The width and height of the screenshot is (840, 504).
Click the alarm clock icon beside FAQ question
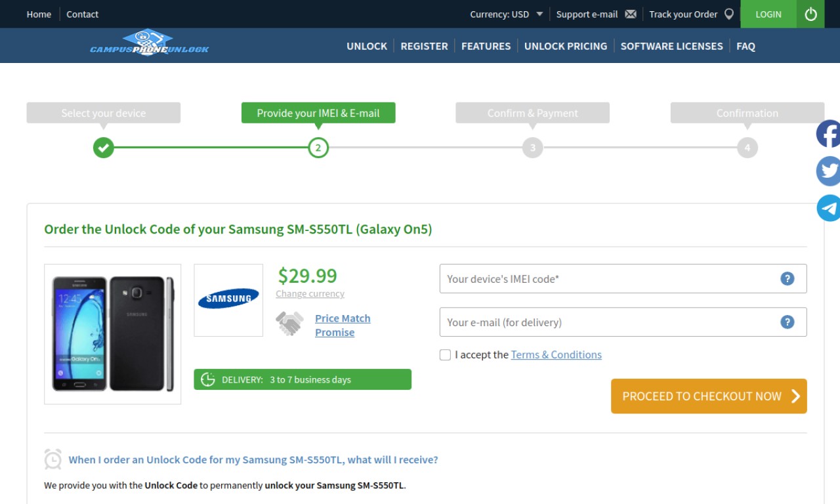(53, 459)
